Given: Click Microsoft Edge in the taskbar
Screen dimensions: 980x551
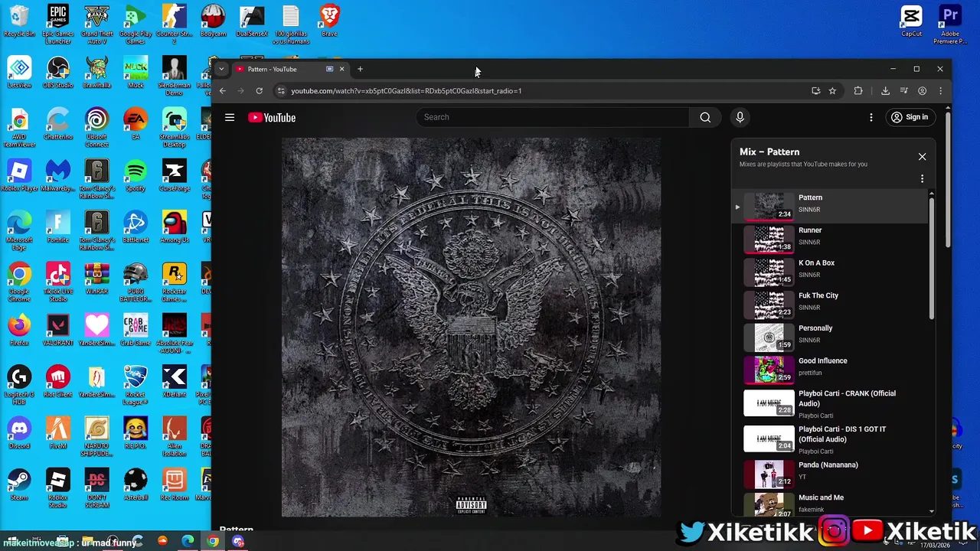Looking at the screenshot, I should [188, 541].
